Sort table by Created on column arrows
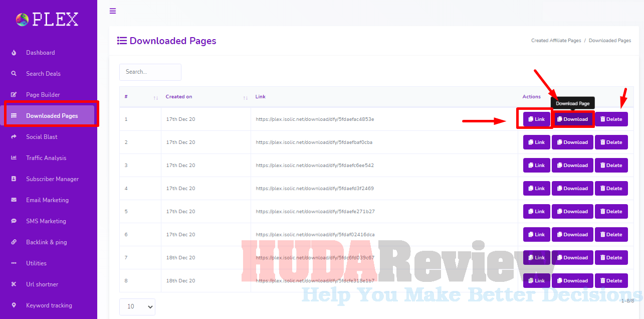 (x=246, y=97)
